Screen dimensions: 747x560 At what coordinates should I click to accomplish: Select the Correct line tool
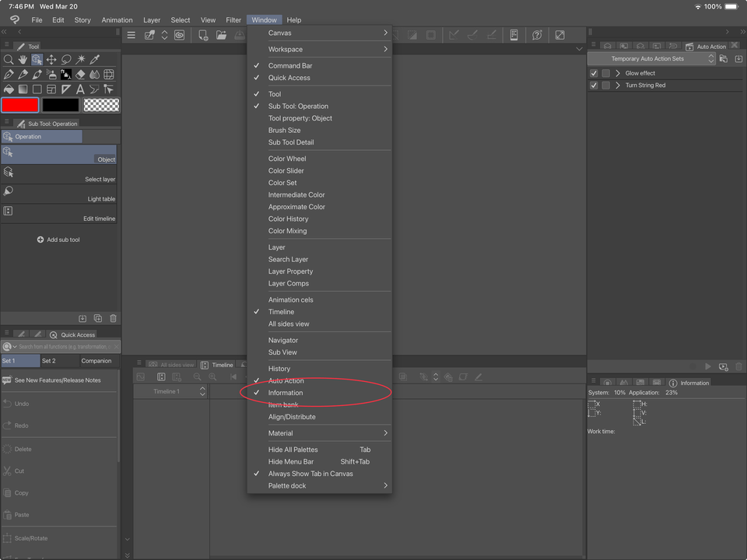click(x=109, y=89)
